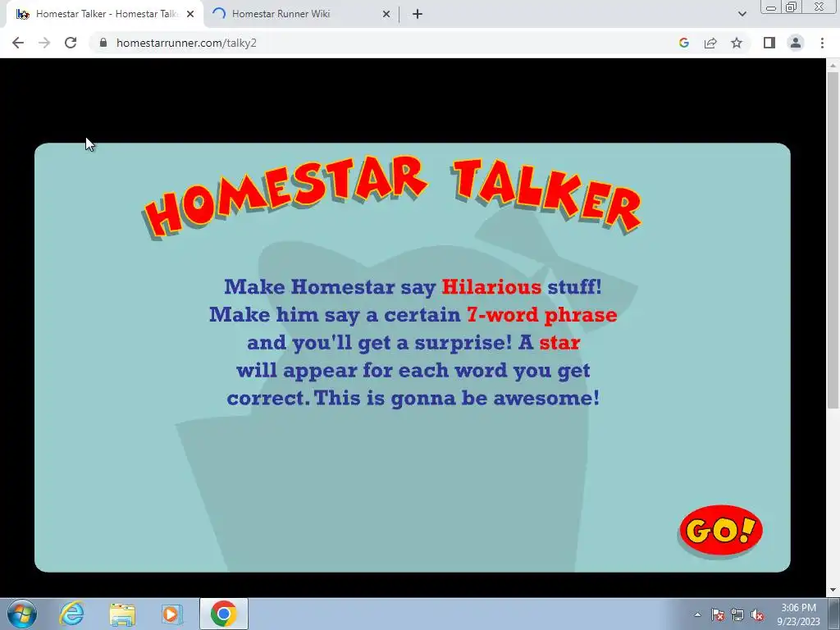This screenshot has width=840, height=630.
Task: Click the red text 7-word phrase
Action: click(x=541, y=314)
